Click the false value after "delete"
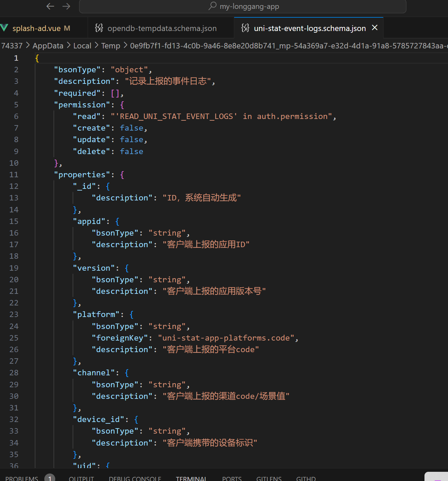Image resolution: width=448 pixels, height=481 pixels. [x=132, y=151]
